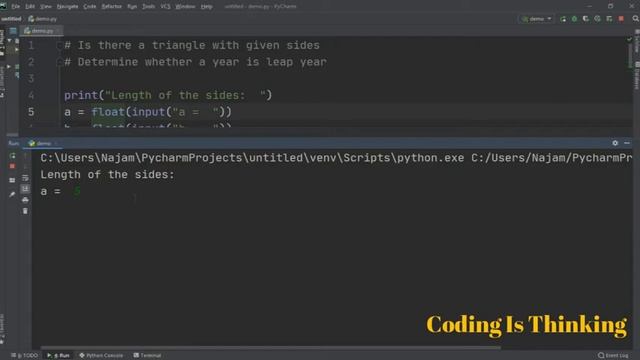Open the File menu
This screenshot has width=640, height=360.
(16, 7)
